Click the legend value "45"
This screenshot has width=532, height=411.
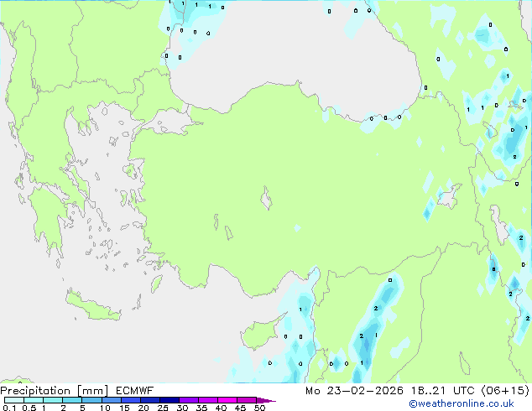(240, 408)
